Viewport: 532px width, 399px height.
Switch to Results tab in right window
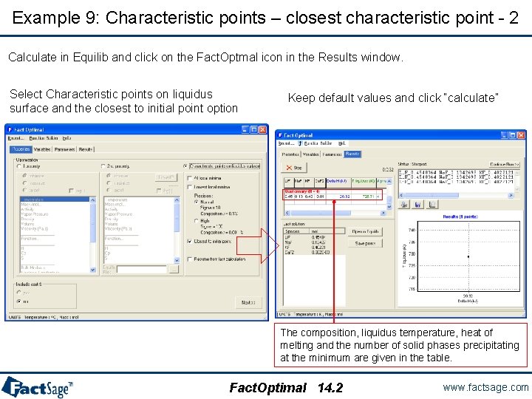(x=352, y=154)
